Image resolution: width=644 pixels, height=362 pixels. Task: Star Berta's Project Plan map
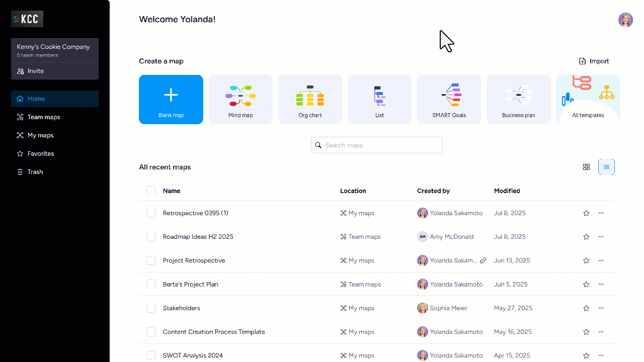586,285
